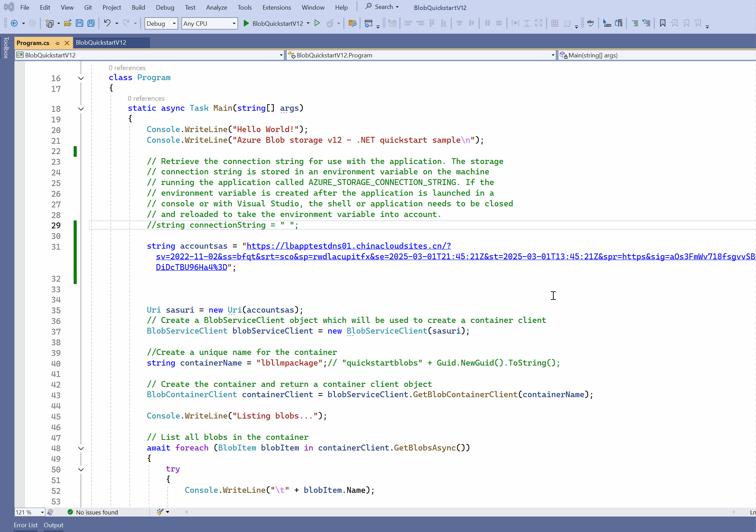Screen dimensions: 756x532
Task: Click Start Without Debugging outline play icon
Action: coord(317,23)
